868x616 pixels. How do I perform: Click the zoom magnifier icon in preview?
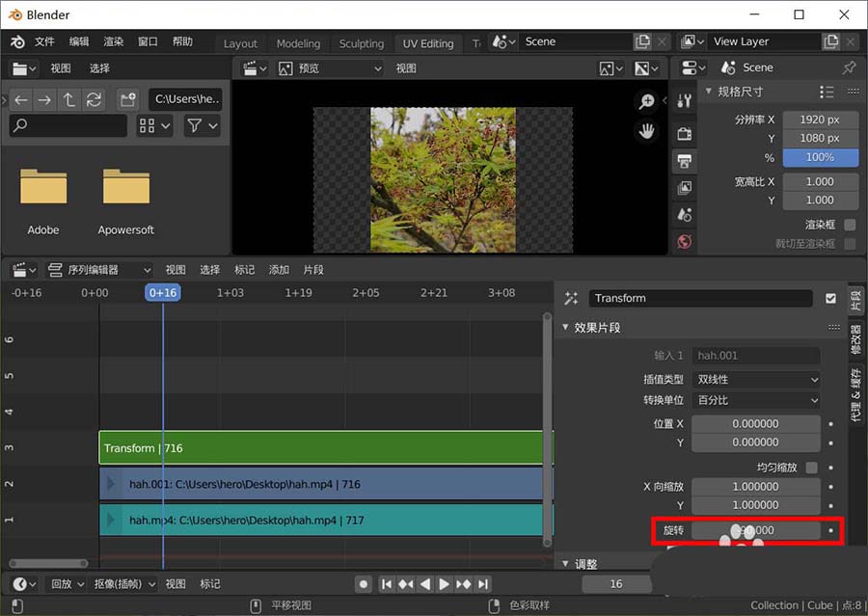click(x=646, y=101)
